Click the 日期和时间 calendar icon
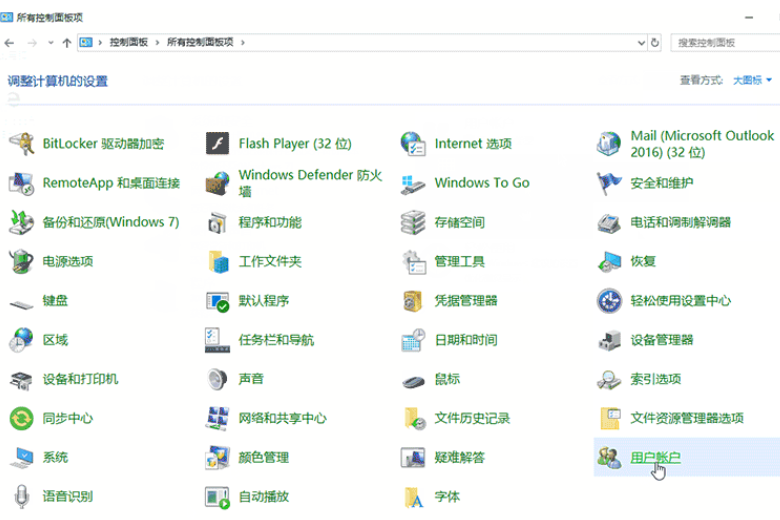Screen dimensions: 780x520 [413, 340]
